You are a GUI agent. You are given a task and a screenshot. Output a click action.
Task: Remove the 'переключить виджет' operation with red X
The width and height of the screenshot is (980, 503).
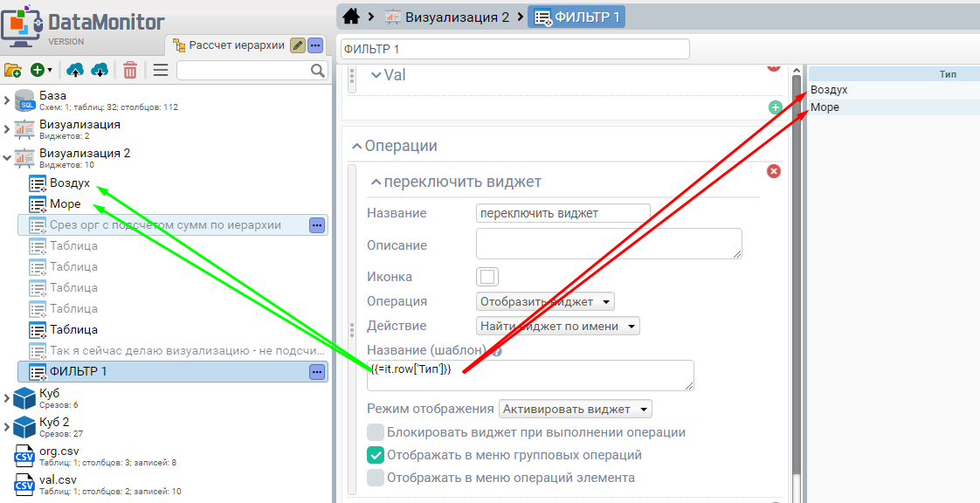click(773, 171)
